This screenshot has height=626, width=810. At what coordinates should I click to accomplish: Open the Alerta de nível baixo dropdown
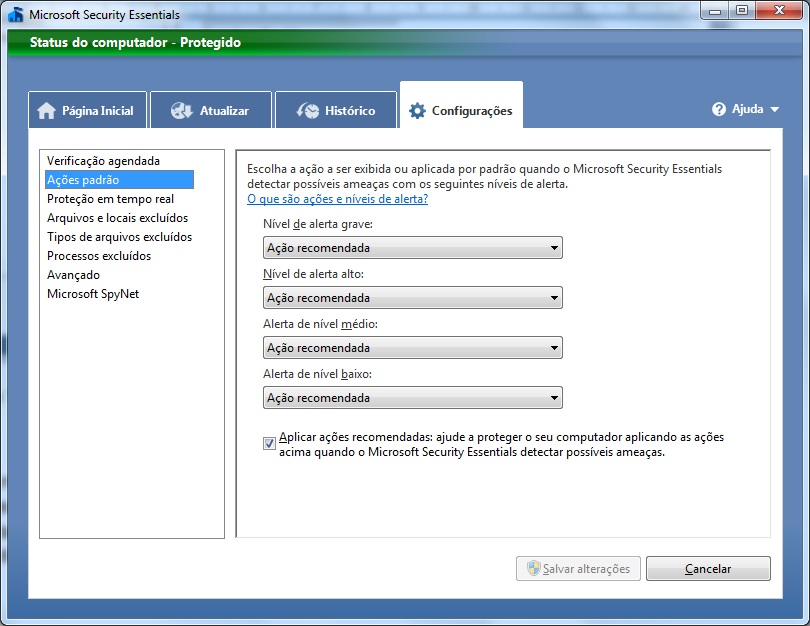point(412,398)
